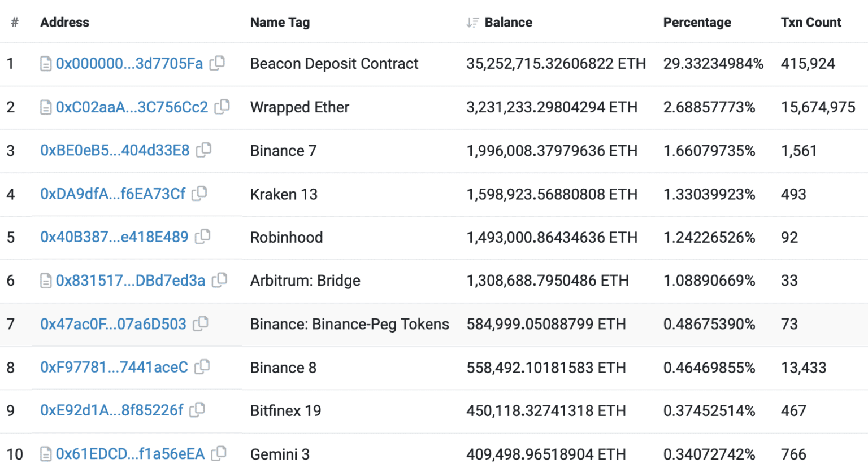This screenshot has width=868, height=468.
Task: Copy the Beacon Deposit Contract address
Action: point(217,64)
